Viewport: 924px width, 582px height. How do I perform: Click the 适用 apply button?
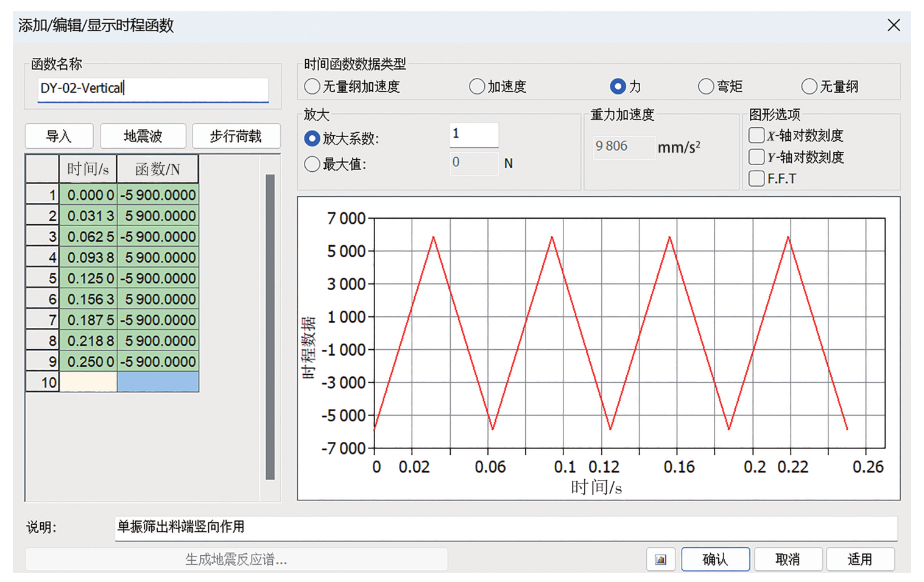860,559
